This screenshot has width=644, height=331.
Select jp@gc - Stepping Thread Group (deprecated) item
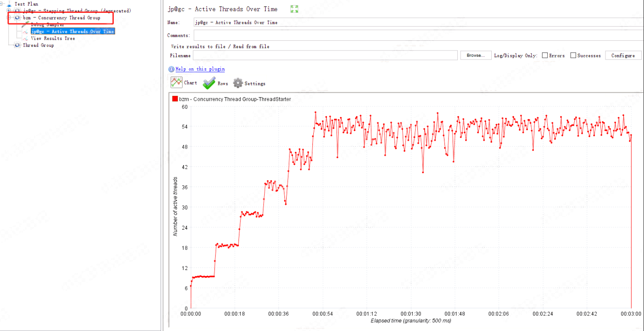(77, 11)
